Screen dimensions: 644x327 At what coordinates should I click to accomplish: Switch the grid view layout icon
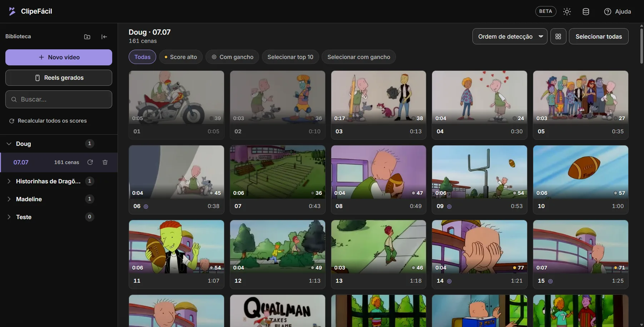tap(558, 36)
